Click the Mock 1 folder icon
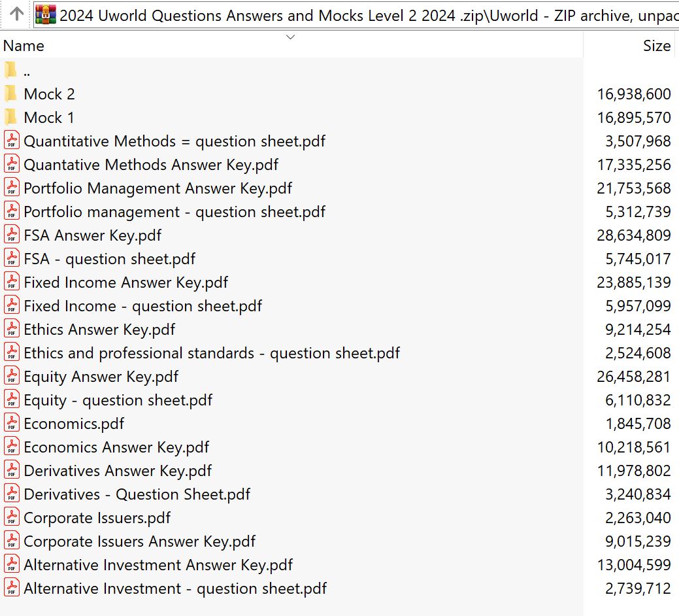679x616 pixels. coord(11,117)
